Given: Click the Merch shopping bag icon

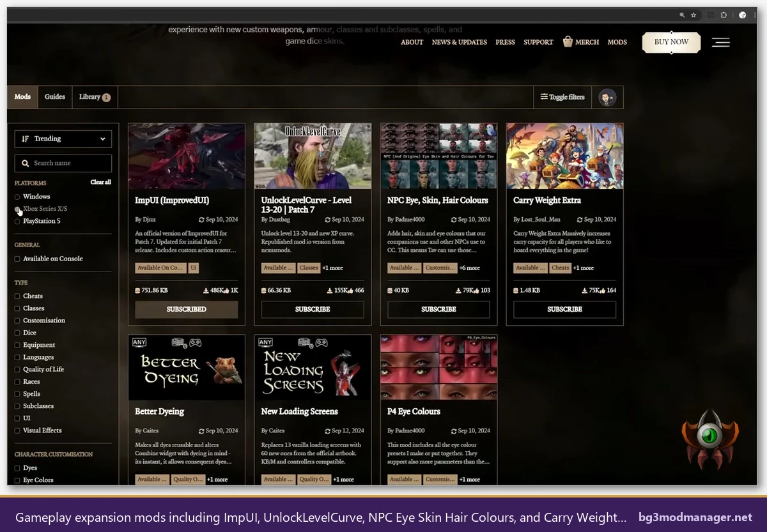Looking at the screenshot, I should click(x=568, y=42).
